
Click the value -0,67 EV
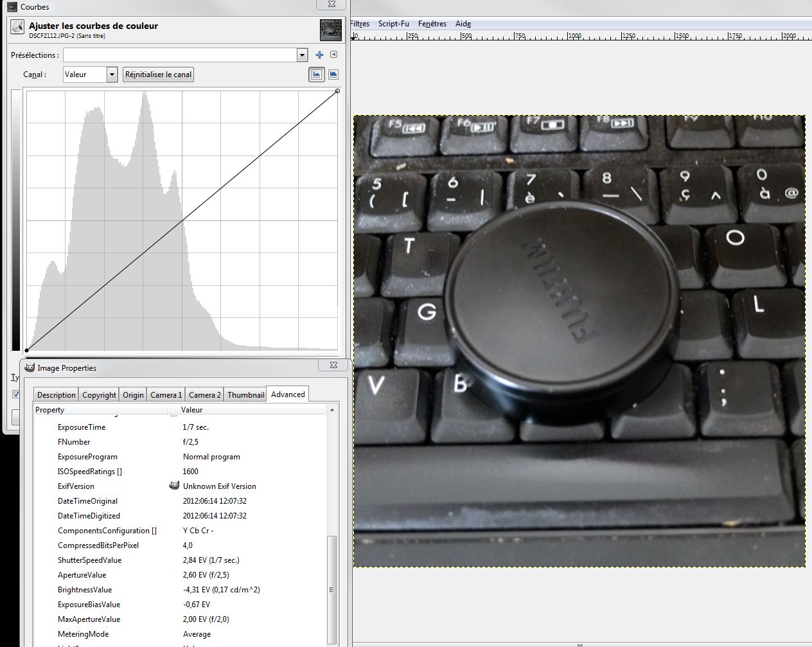tap(197, 605)
